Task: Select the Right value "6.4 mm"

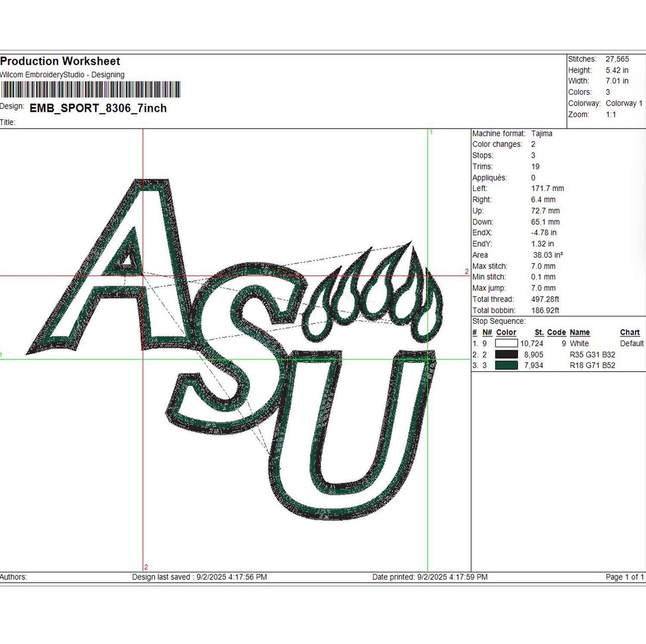Action: tap(543, 199)
